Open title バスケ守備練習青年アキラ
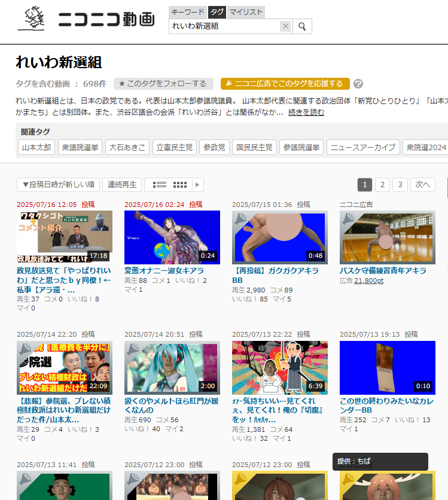This screenshot has width=448, height=500. [383, 271]
